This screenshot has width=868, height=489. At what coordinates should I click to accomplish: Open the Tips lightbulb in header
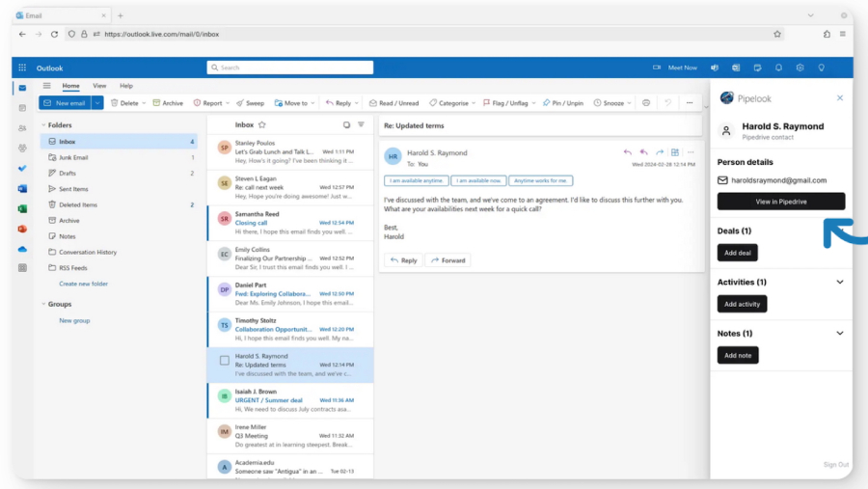822,68
